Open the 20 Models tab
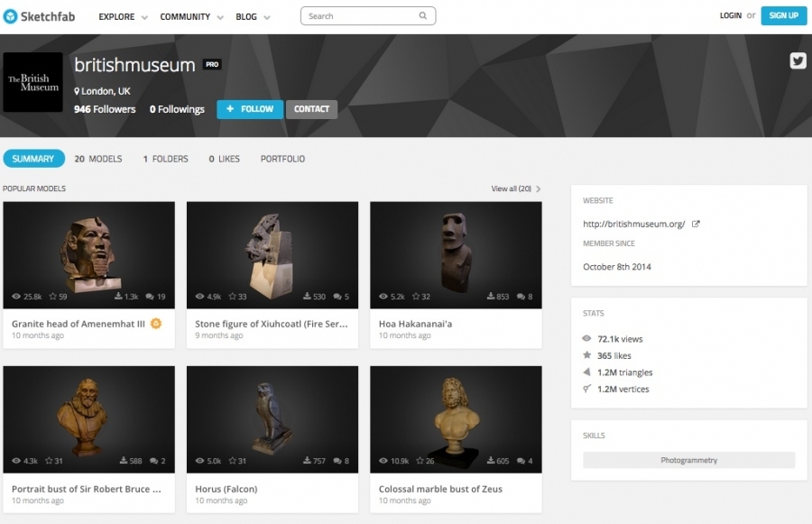 97,159
